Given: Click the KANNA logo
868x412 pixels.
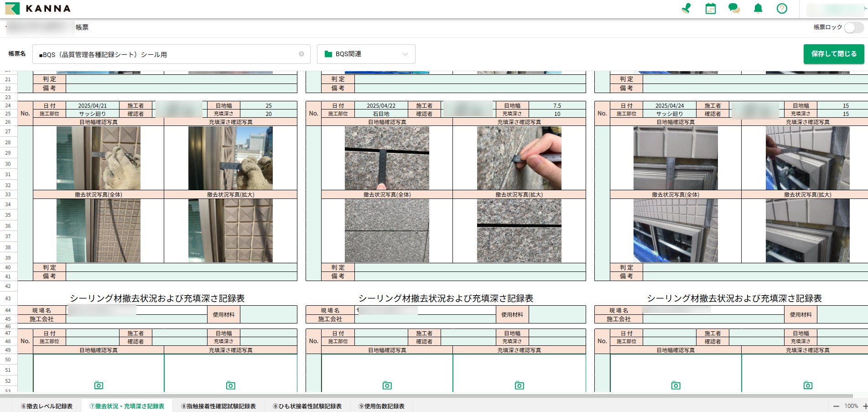Looking at the screenshot, I should [38, 8].
